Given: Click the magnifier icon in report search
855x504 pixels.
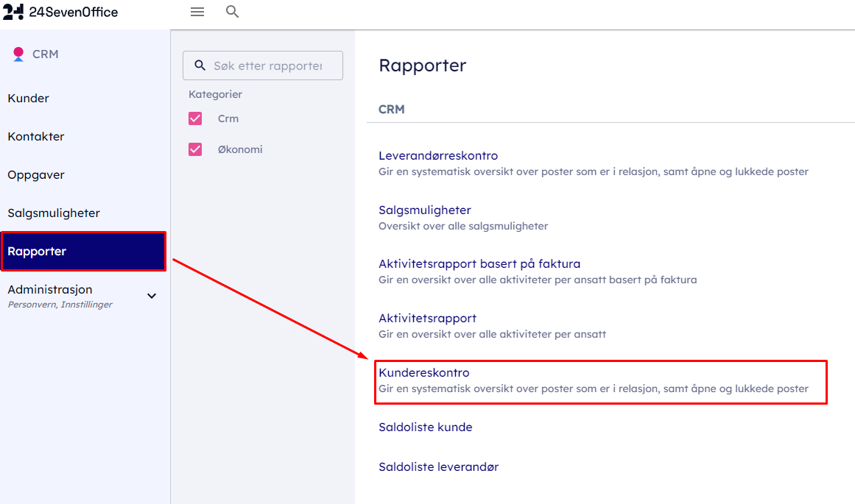Looking at the screenshot, I should tap(200, 65).
